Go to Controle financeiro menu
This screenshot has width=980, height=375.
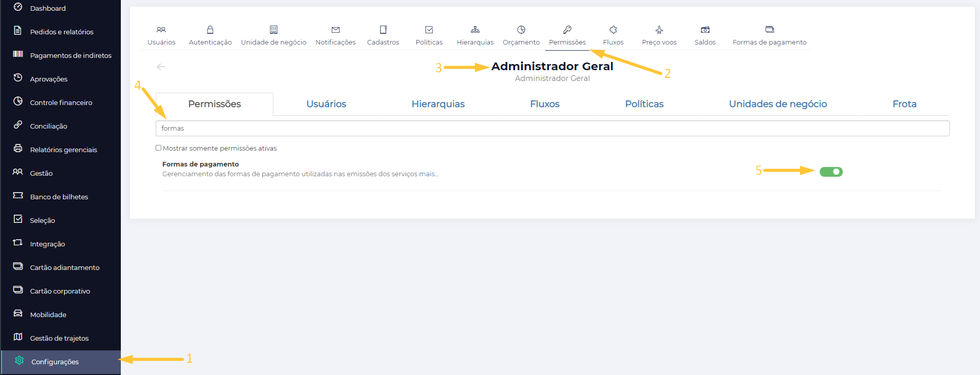point(61,102)
